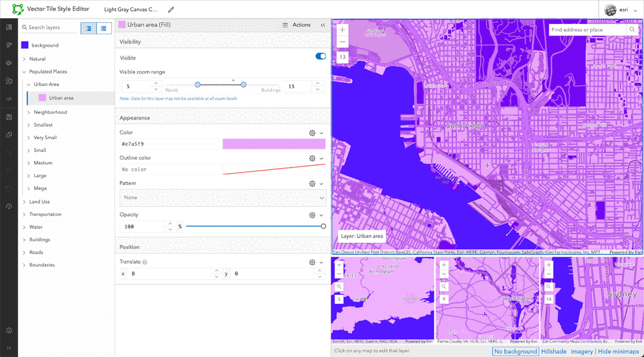This screenshot has height=357, width=644.
Task: Collapse the Urban Area subgroup
Action: [28, 85]
